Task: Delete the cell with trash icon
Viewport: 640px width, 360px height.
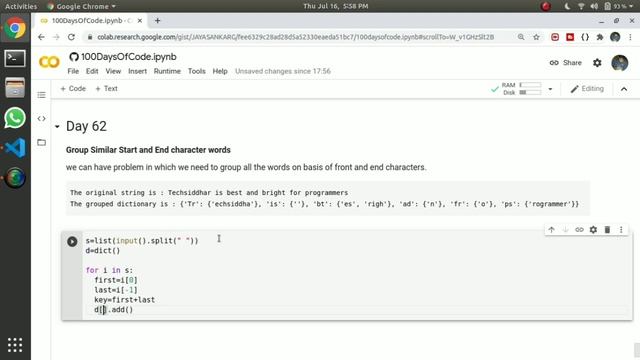Action: [x=607, y=230]
